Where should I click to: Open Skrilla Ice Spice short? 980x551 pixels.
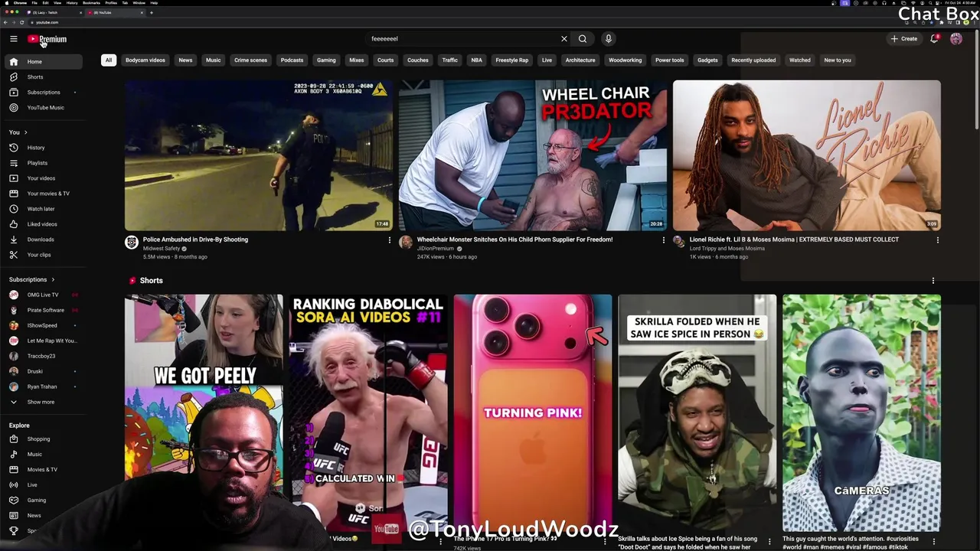click(697, 413)
